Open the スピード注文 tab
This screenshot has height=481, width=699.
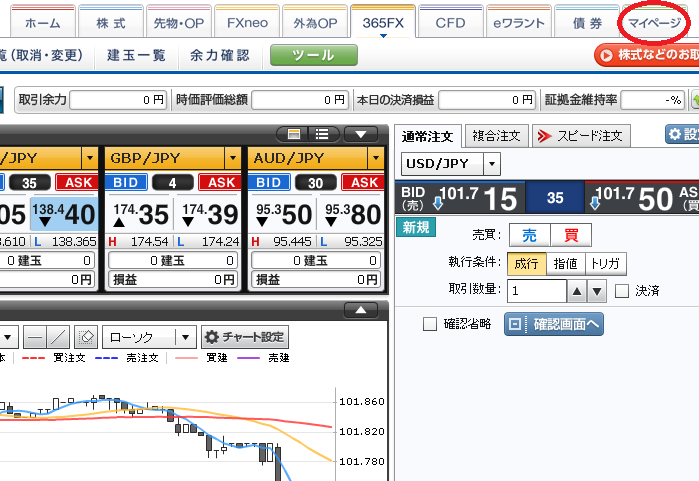coord(581,136)
